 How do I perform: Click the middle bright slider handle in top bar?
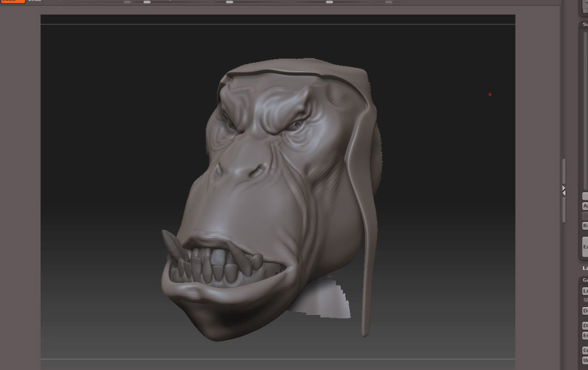229,2
